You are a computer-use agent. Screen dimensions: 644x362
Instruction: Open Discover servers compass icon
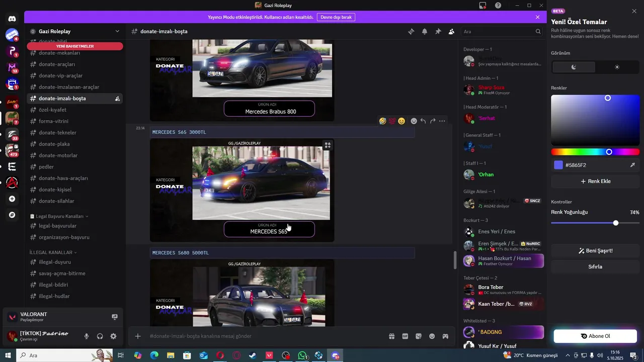[x=12, y=215]
